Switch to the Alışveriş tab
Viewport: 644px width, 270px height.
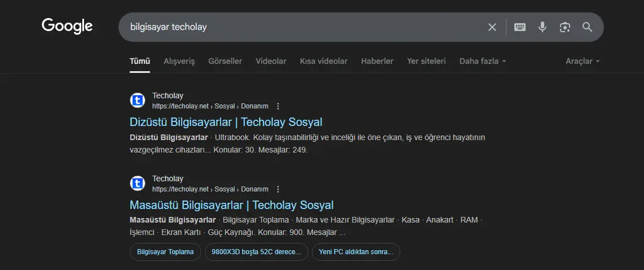click(179, 62)
